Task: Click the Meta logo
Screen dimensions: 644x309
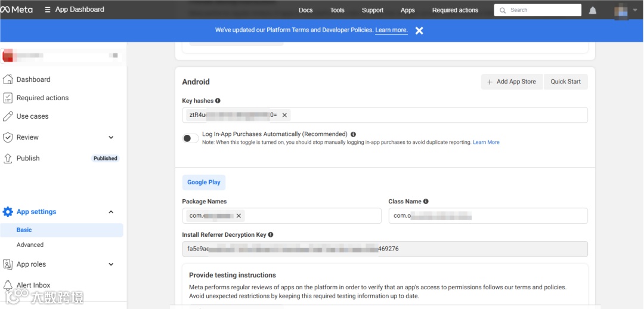Action: (17, 10)
